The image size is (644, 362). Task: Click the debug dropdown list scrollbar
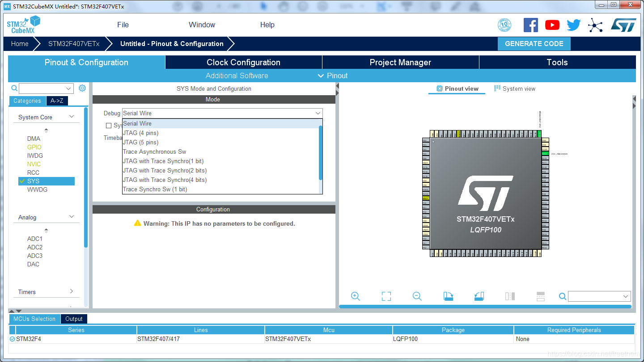coord(321,153)
